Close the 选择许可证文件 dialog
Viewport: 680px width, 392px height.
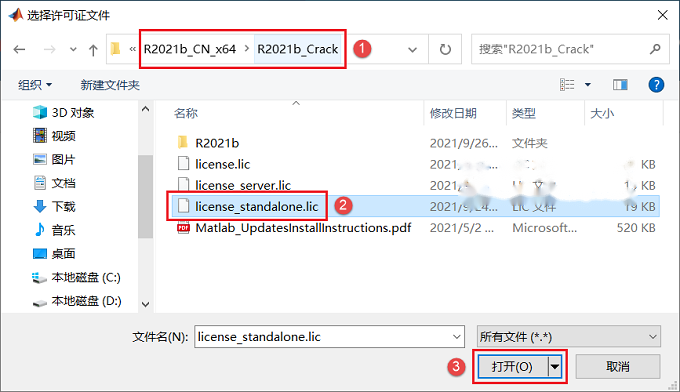(x=662, y=15)
